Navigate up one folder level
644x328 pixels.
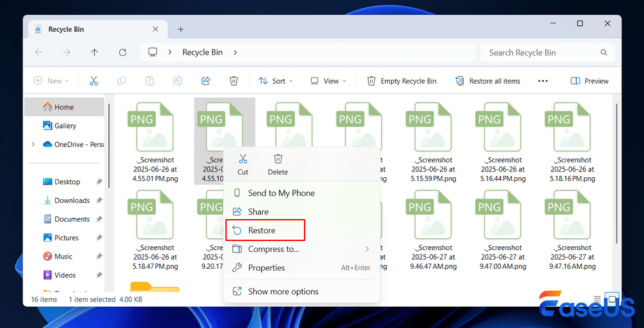pyautogui.click(x=95, y=52)
